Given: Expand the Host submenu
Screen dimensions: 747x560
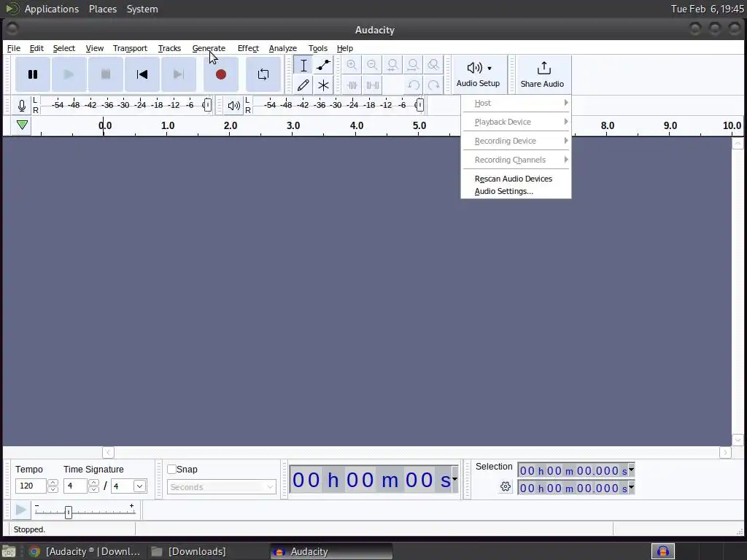Looking at the screenshot, I should (516, 103).
